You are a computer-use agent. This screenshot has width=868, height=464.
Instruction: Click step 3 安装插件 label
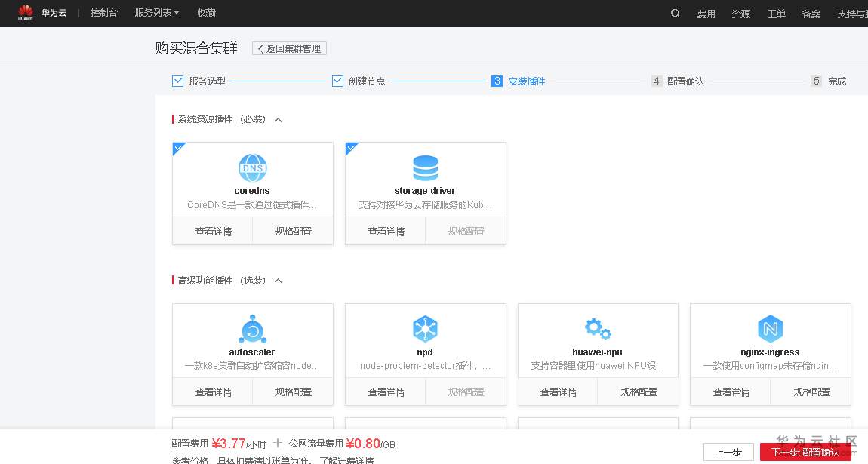[x=526, y=81]
